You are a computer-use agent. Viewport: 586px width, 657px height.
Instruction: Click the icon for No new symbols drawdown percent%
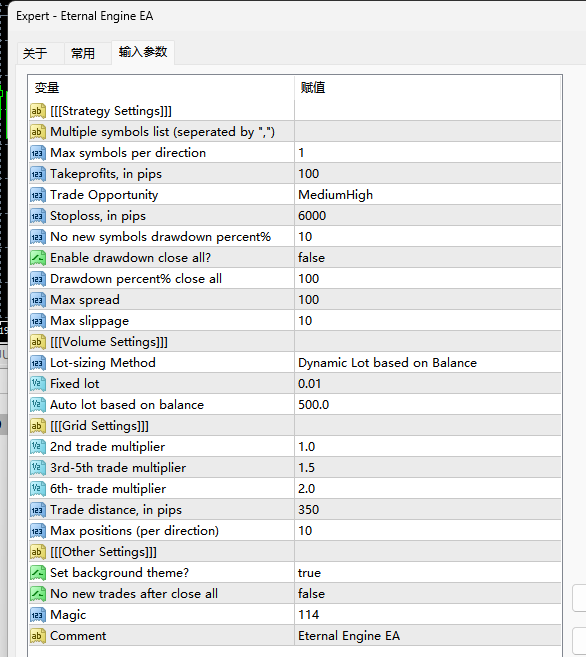point(38,237)
